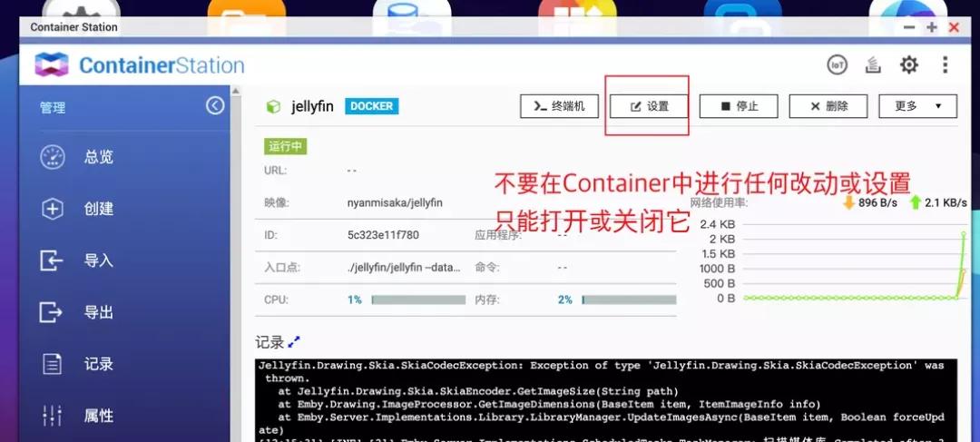Click the 内存 memory usage bar
980x442 pixels.
tap(630, 300)
